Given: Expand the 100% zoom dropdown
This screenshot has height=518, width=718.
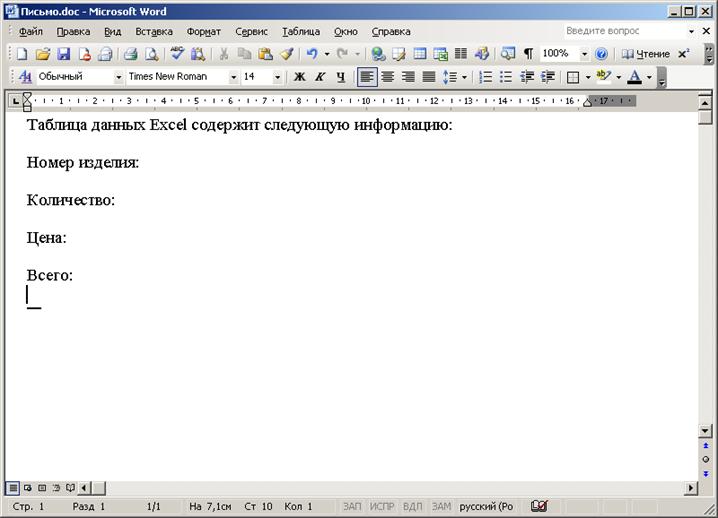Looking at the screenshot, I should [585, 54].
